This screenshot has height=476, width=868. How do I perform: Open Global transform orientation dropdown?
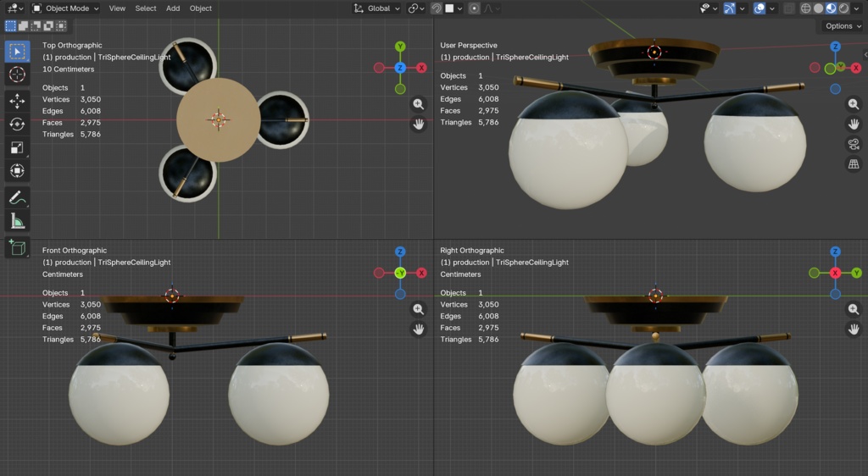tap(377, 8)
